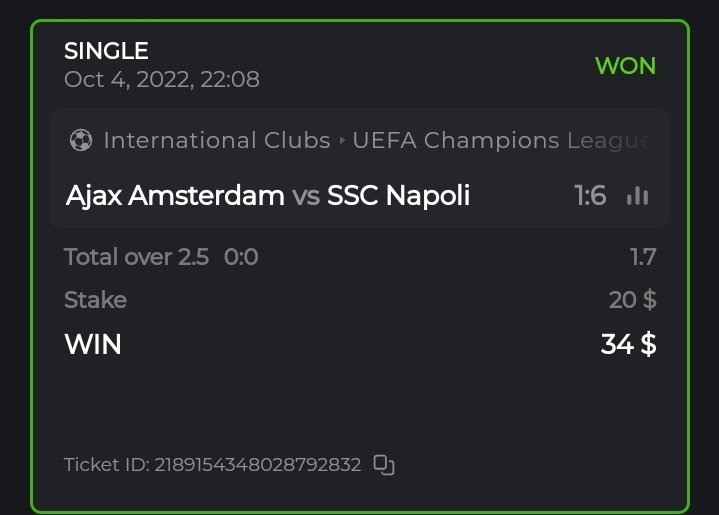Image resolution: width=719 pixels, height=515 pixels.
Task: Open the UEFA Champions League link
Action: (502, 141)
